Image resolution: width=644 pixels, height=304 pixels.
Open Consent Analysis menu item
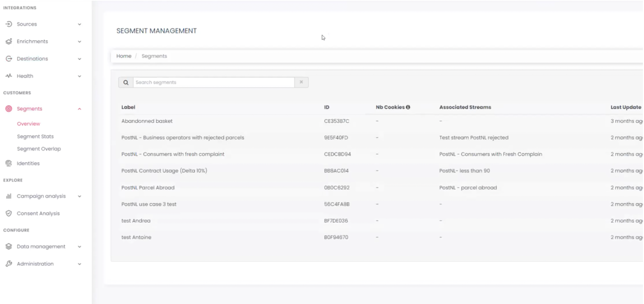pos(38,213)
